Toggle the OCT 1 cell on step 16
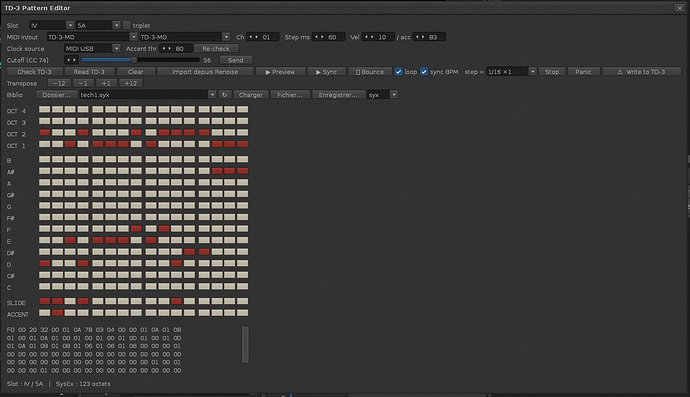The width and height of the screenshot is (690, 397). click(x=242, y=144)
